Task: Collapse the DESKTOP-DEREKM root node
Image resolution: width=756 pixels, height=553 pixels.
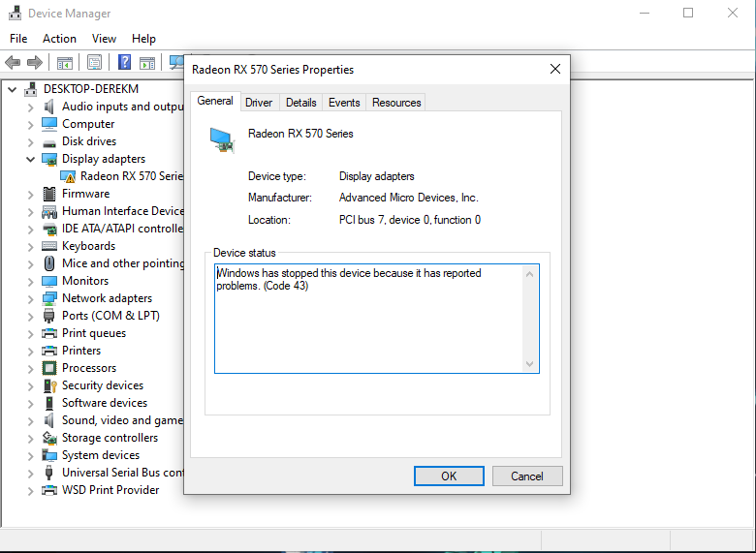Action: pyautogui.click(x=13, y=90)
